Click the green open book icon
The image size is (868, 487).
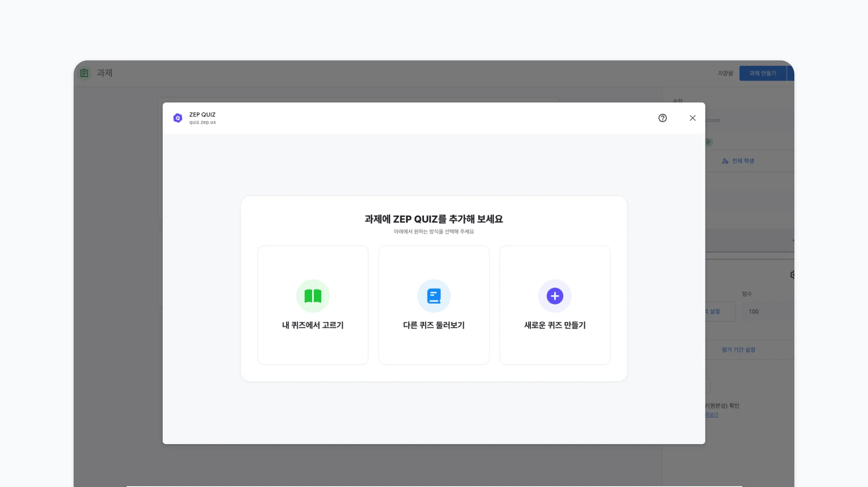313,296
